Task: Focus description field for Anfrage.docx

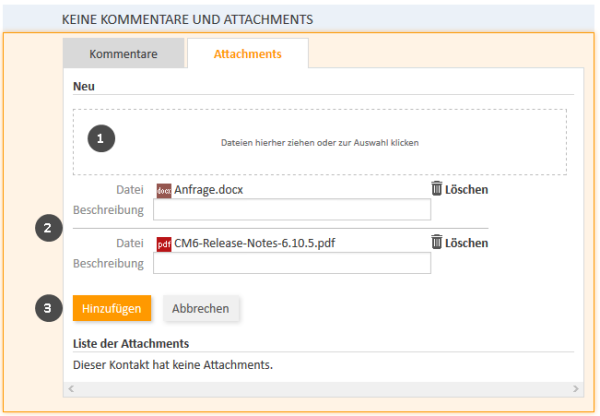Action: click(x=292, y=209)
